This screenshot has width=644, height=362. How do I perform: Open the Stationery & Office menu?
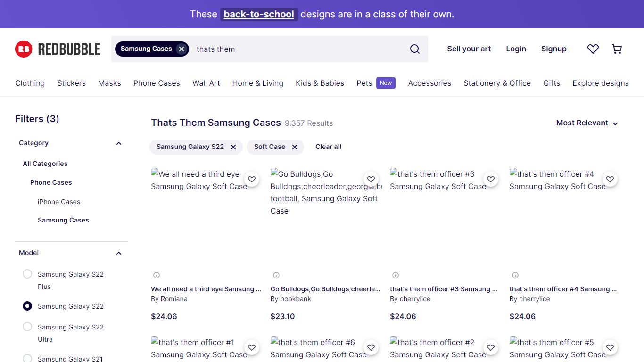tap(497, 83)
